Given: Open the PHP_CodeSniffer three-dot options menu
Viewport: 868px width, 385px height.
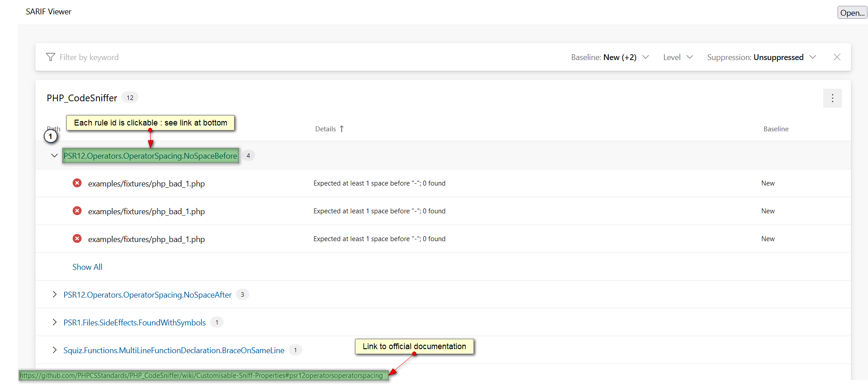Looking at the screenshot, I should click(x=832, y=98).
